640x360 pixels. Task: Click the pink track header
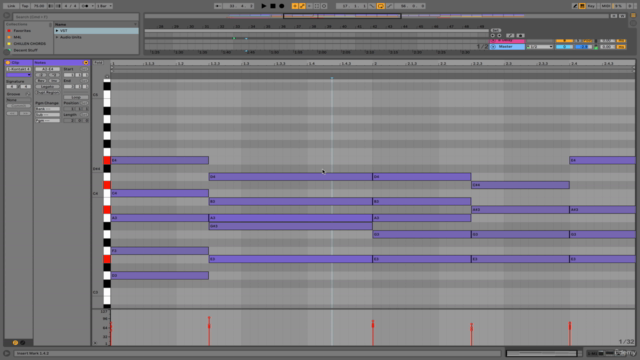(507, 41)
